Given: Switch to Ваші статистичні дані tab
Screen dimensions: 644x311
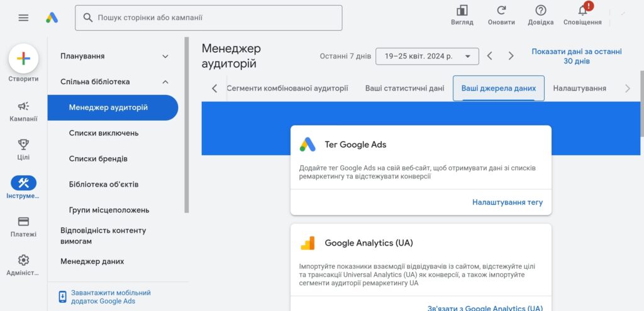Looking at the screenshot, I should tap(404, 88).
